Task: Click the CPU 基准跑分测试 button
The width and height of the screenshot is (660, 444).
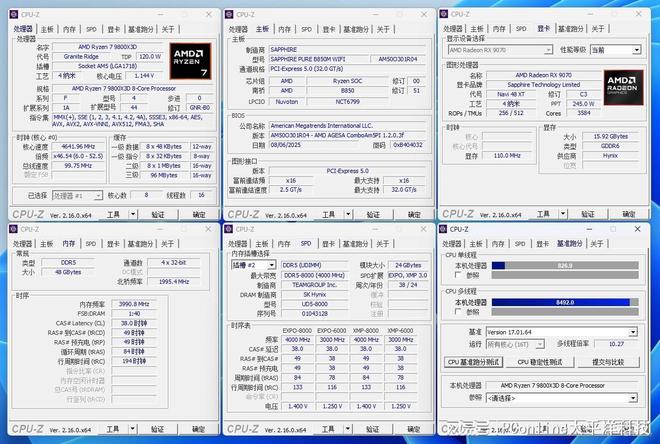Action: point(474,362)
